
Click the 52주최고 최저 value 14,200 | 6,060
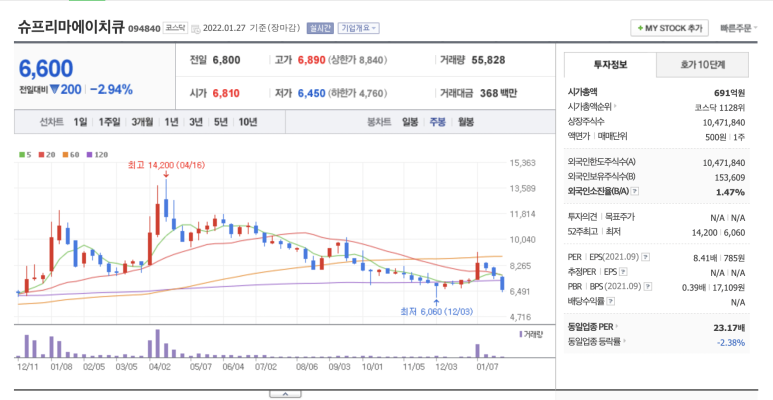(x=719, y=232)
